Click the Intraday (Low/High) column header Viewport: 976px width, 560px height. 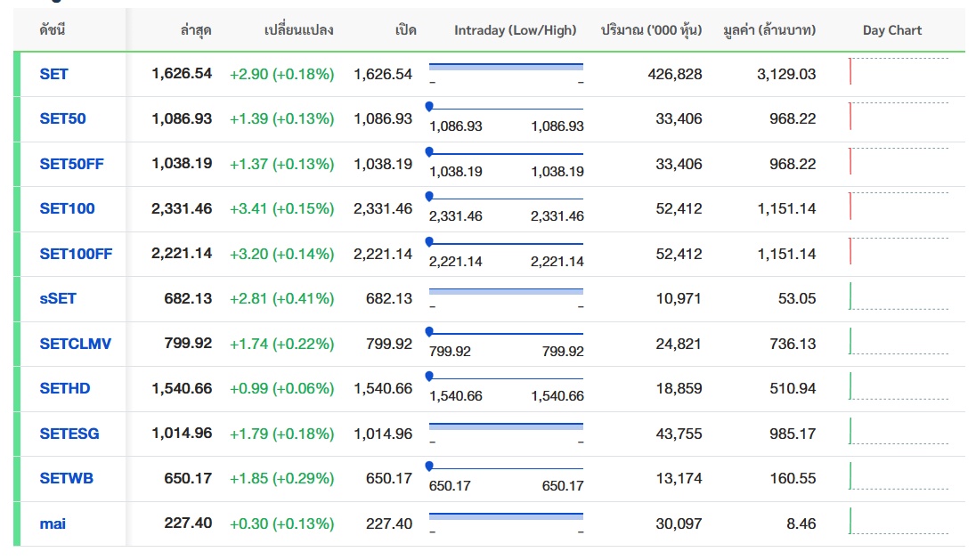(x=516, y=30)
